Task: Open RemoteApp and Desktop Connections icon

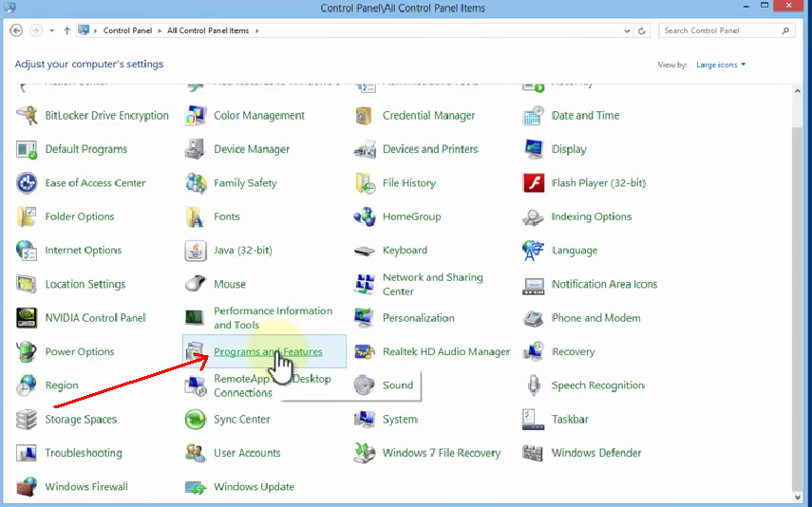Action: pos(196,385)
